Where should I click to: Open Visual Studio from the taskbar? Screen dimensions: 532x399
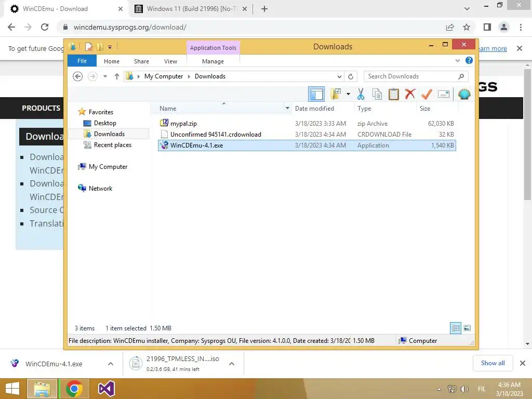106,389
